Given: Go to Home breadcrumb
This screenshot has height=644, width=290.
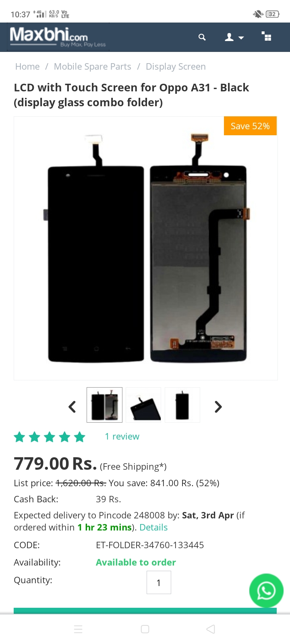Looking at the screenshot, I should click(27, 66).
